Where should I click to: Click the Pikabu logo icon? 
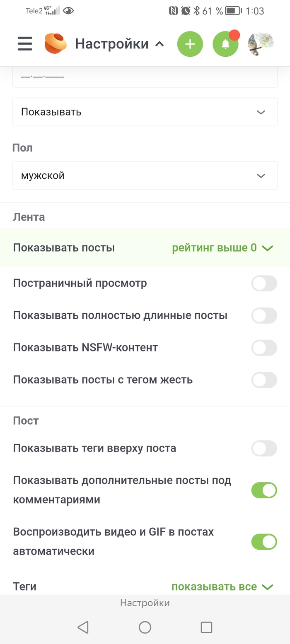tap(56, 43)
